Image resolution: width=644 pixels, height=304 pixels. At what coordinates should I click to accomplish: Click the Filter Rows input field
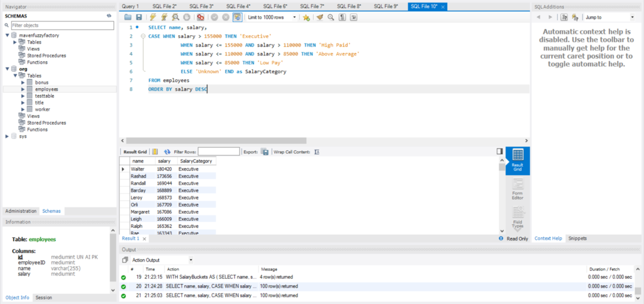click(218, 152)
